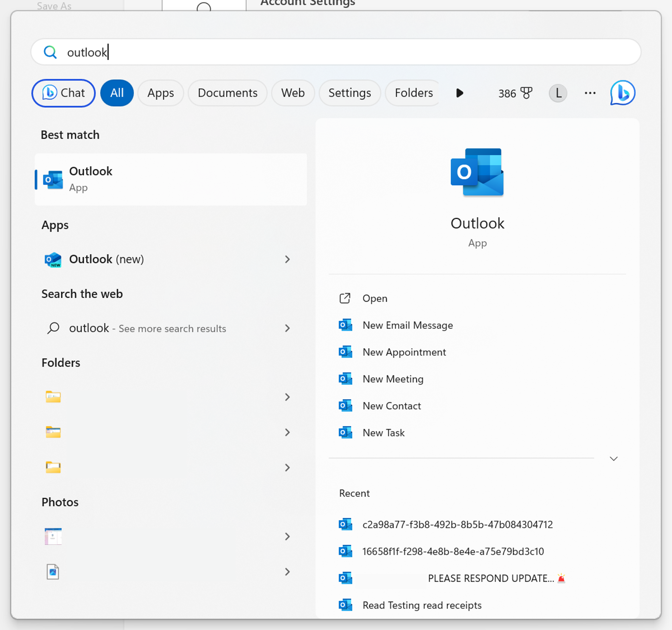Collapse the actions list with down chevron
672x630 pixels.
(613, 459)
